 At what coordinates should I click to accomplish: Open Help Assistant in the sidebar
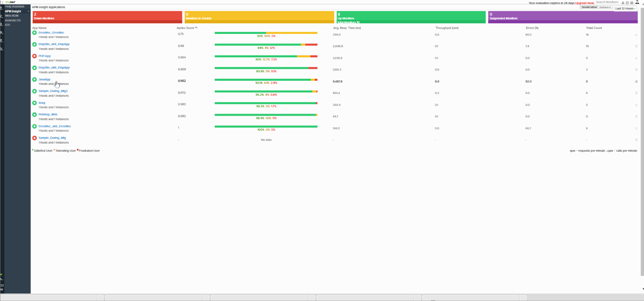(x=15, y=6)
